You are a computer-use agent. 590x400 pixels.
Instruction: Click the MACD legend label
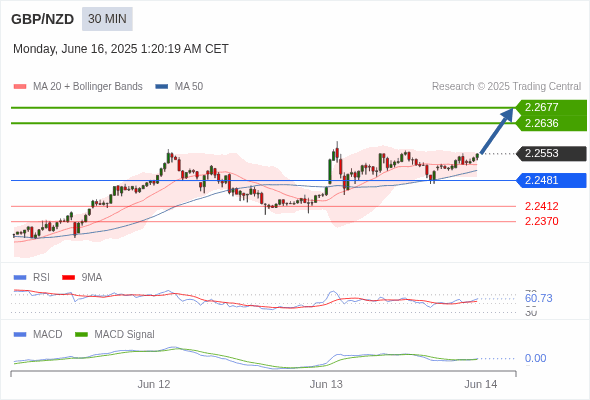pyautogui.click(x=48, y=335)
